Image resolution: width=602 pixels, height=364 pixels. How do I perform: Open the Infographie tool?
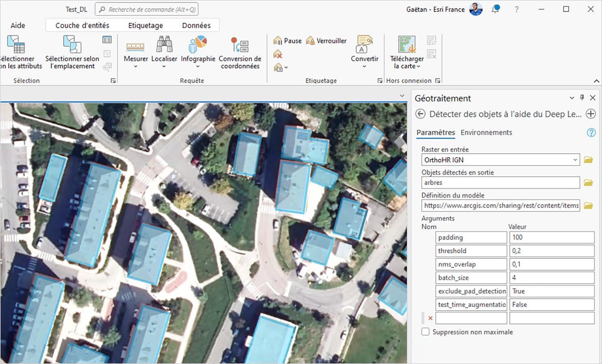(x=198, y=52)
